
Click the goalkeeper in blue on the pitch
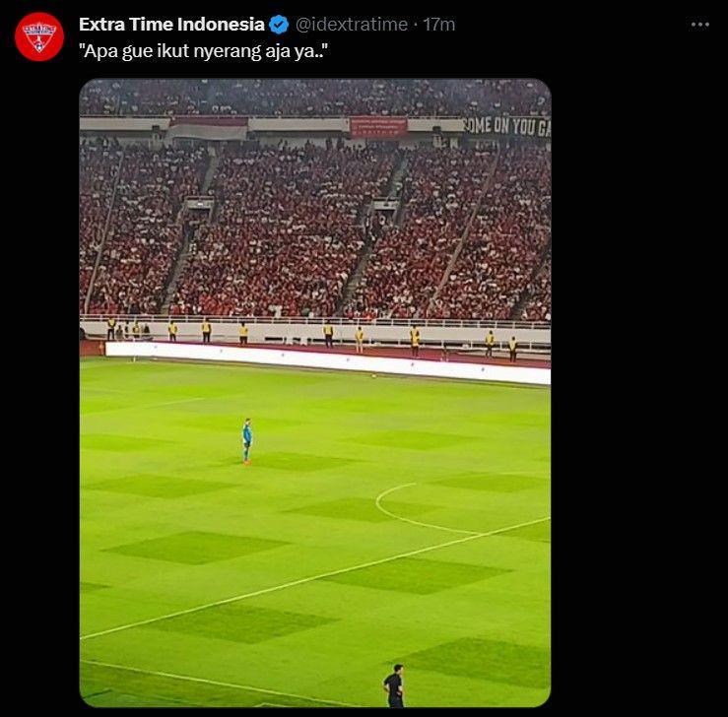coord(247,441)
